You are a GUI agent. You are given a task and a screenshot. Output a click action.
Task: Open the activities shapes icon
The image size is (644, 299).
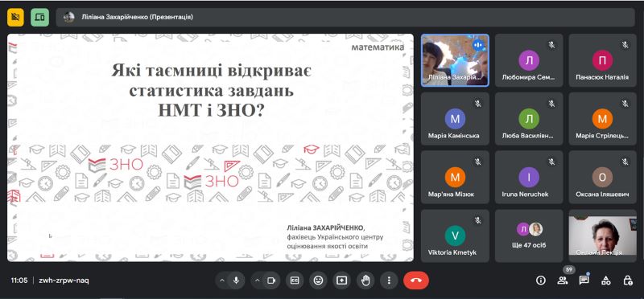pyautogui.click(x=606, y=281)
